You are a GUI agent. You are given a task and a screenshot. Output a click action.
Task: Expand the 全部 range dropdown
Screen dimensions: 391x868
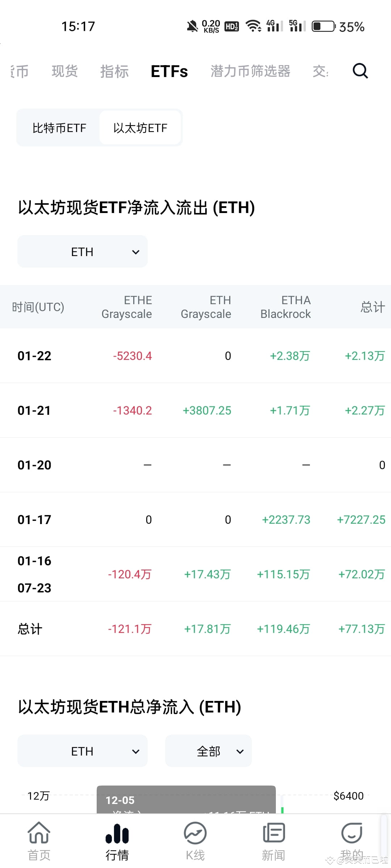[x=209, y=751]
